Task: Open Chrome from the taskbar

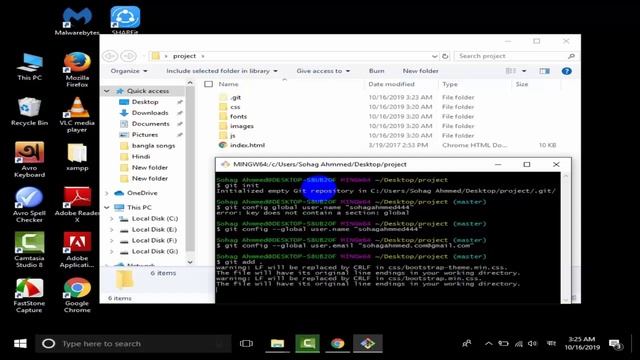Action: [x=338, y=344]
